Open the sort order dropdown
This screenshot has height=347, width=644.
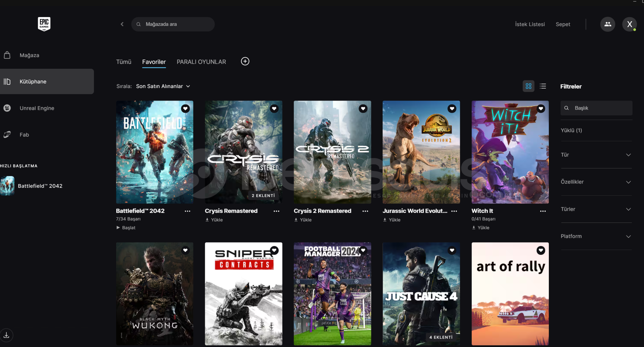click(163, 86)
